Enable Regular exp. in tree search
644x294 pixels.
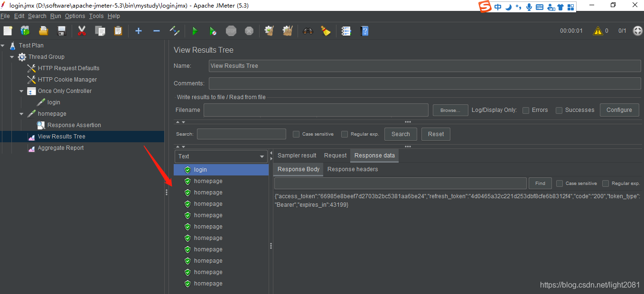coord(345,134)
